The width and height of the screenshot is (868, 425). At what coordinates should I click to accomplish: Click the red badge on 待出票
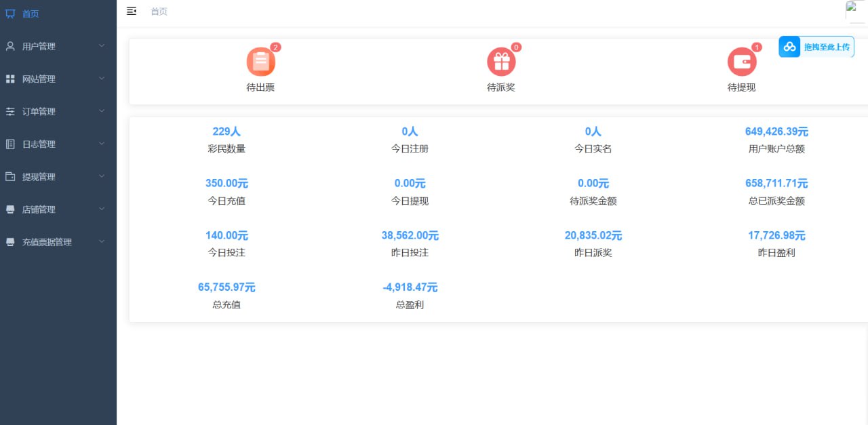point(275,47)
